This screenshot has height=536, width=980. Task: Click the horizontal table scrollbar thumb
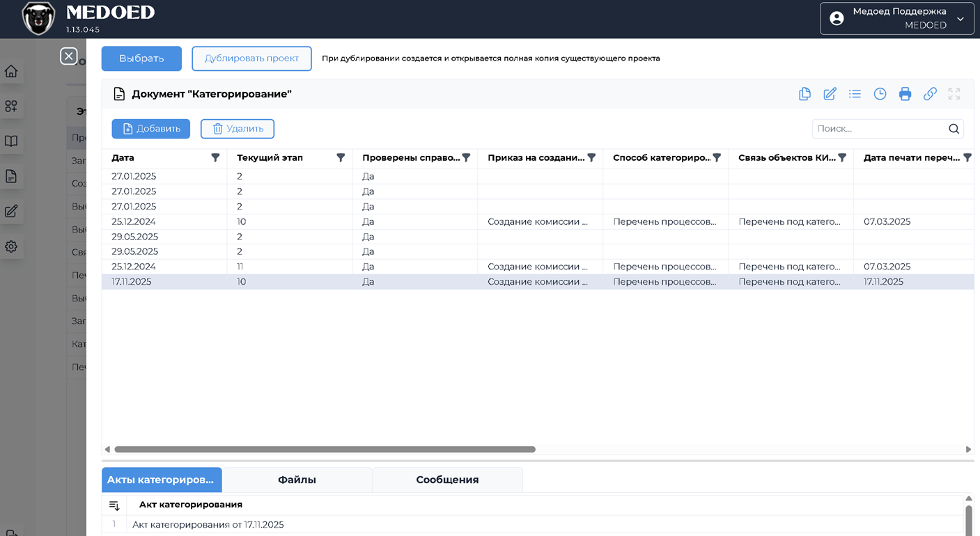(325, 450)
